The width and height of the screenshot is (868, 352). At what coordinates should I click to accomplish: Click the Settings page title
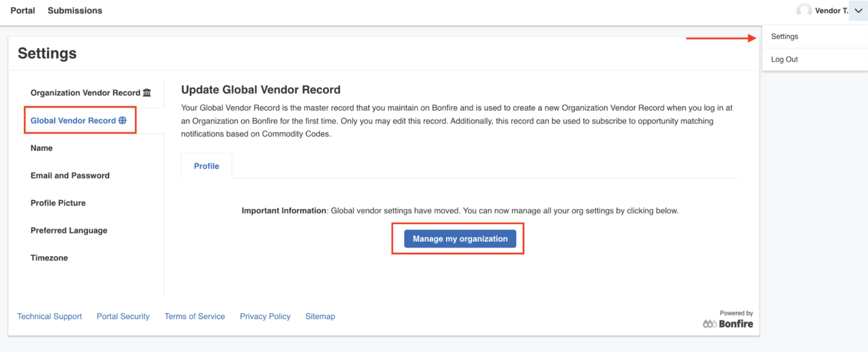[x=47, y=53]
